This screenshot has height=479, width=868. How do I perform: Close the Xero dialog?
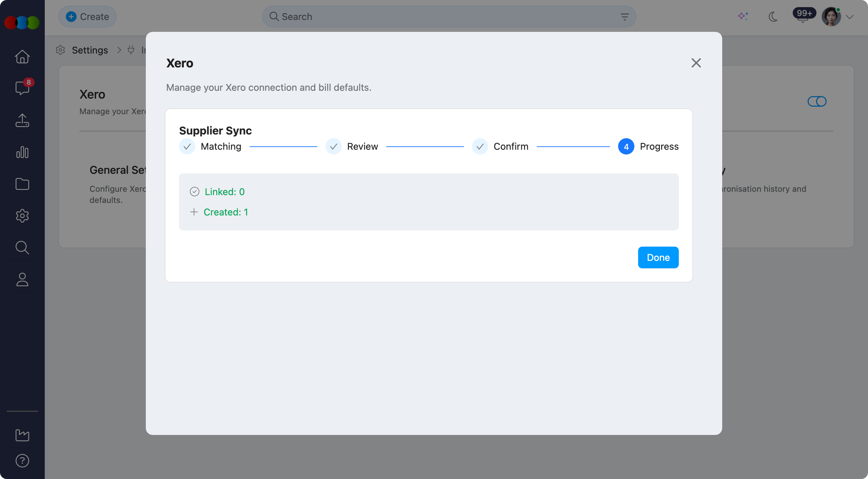[696, 63]
